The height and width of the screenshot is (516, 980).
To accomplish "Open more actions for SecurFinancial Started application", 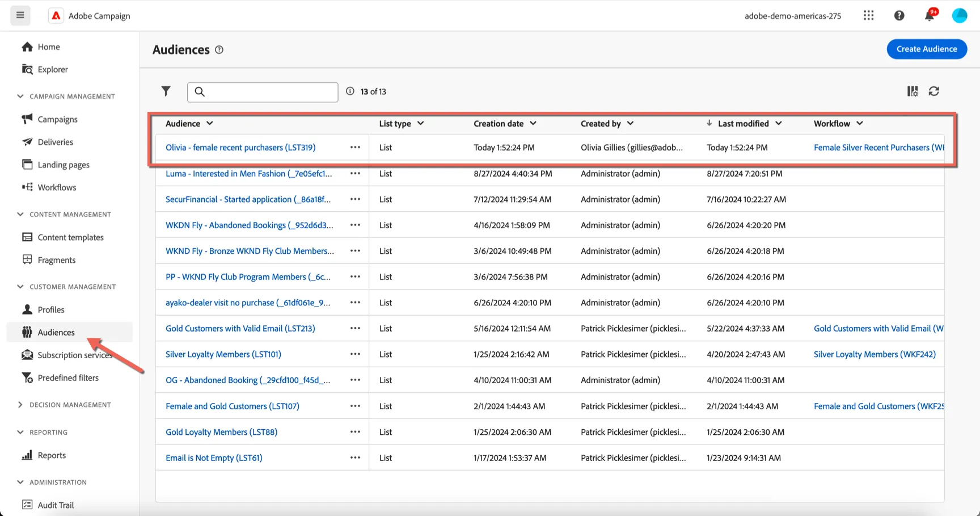I will [356, 199].
